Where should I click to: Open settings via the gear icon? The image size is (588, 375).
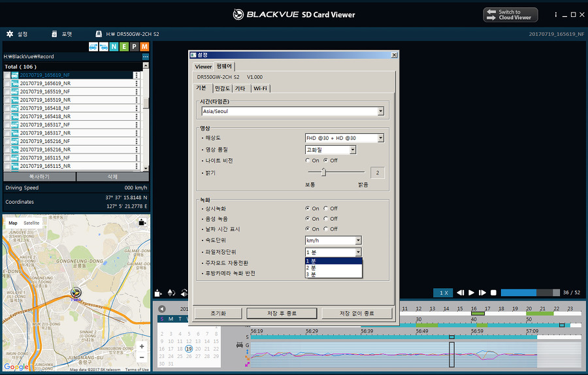tap(10, 34)
